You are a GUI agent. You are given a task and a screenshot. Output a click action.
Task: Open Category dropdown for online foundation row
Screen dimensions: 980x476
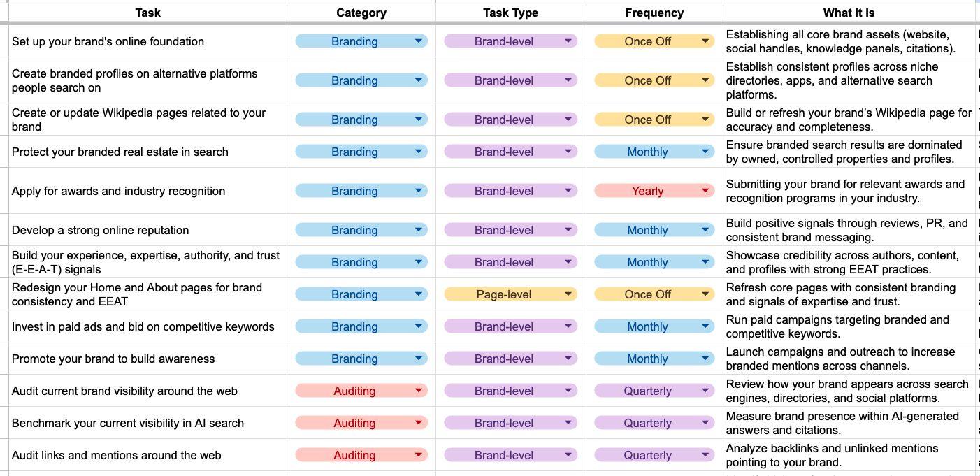point(361,41)
